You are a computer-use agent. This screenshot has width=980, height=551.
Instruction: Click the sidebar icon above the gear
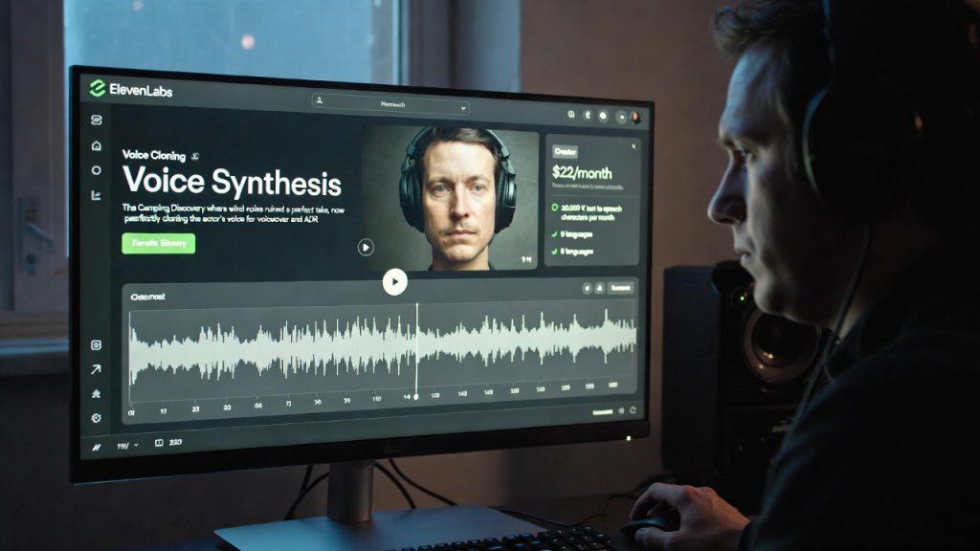(x=97, y=394)
